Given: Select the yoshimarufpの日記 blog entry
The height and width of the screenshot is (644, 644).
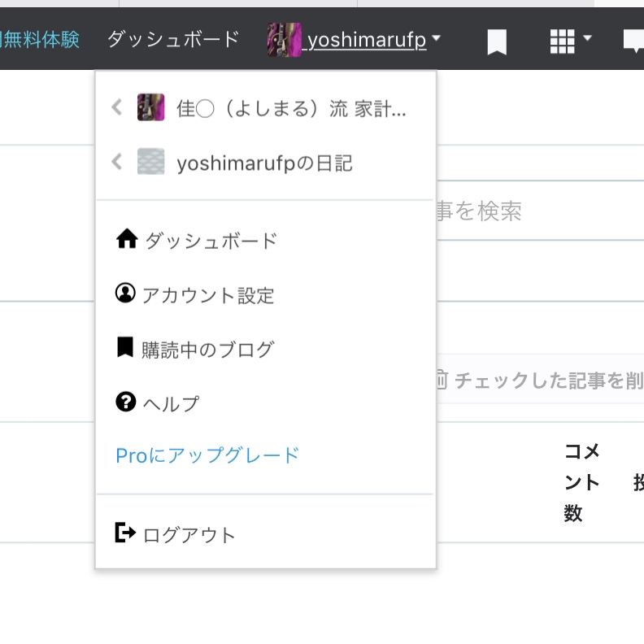Looking at the screenshot, I should 265,162.
